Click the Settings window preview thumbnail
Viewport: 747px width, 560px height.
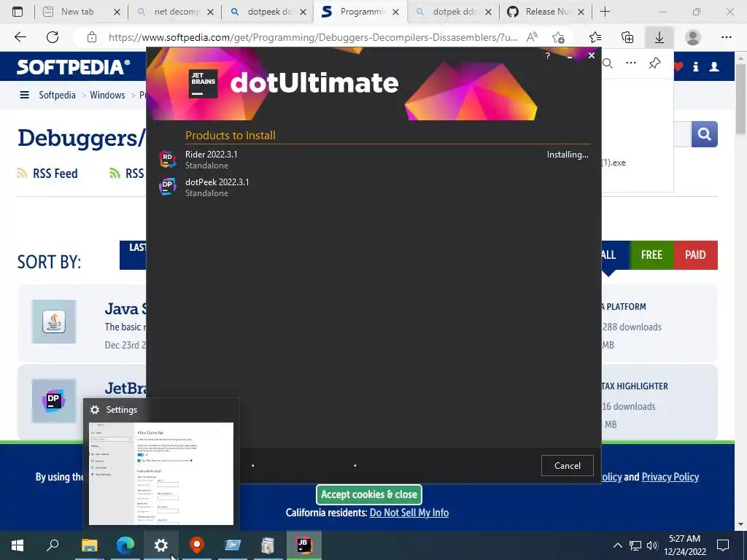[x=161, y=473]
